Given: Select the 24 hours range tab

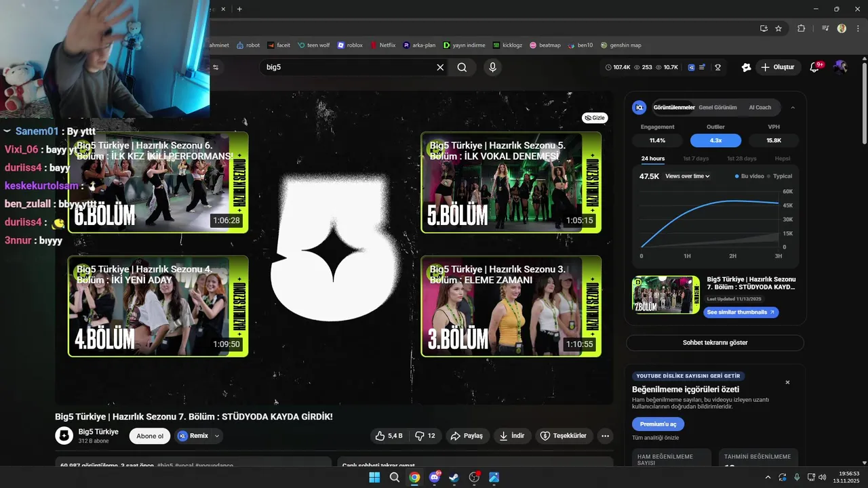Looking at the screenshot, I should tap(653, 159).
